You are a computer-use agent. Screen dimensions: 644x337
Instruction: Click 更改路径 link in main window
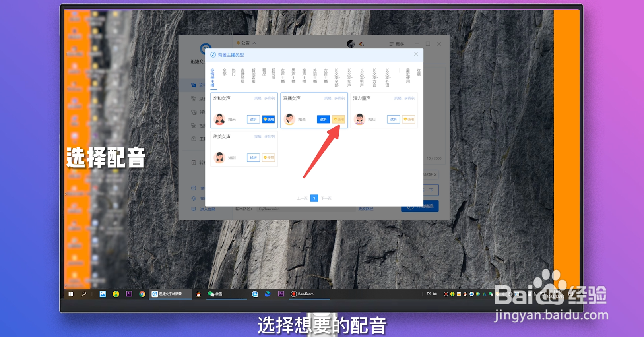365,209
